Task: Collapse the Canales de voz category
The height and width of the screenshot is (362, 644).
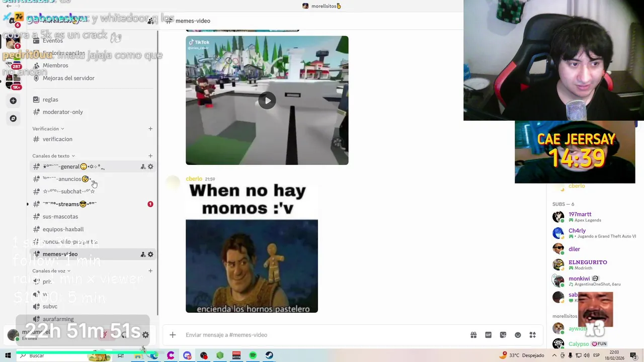Action: 51,271
